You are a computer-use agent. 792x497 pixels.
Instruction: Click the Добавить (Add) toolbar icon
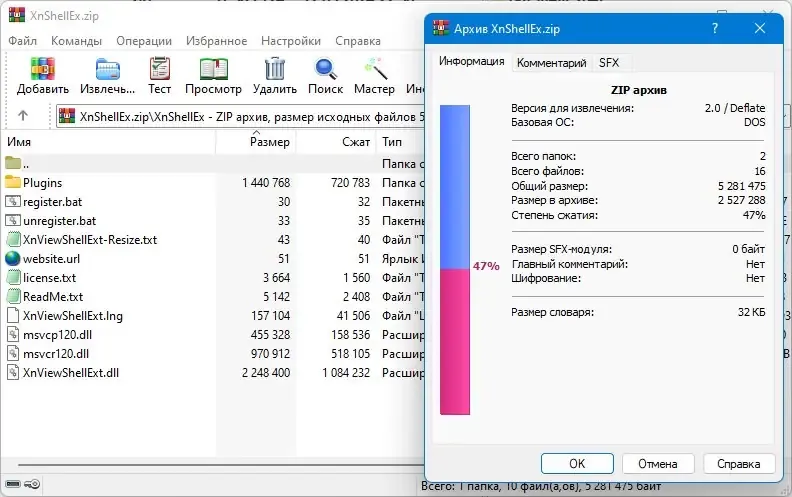(42, 69)
